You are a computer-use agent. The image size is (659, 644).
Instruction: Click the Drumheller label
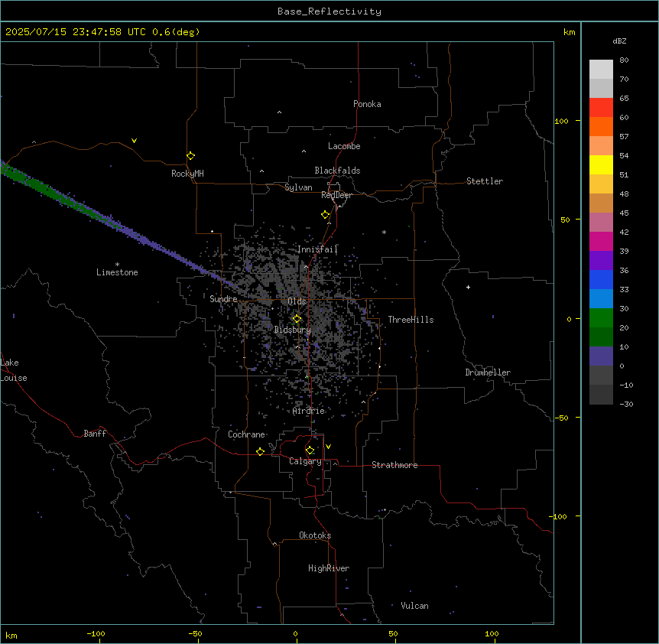(x=488, y=372)
